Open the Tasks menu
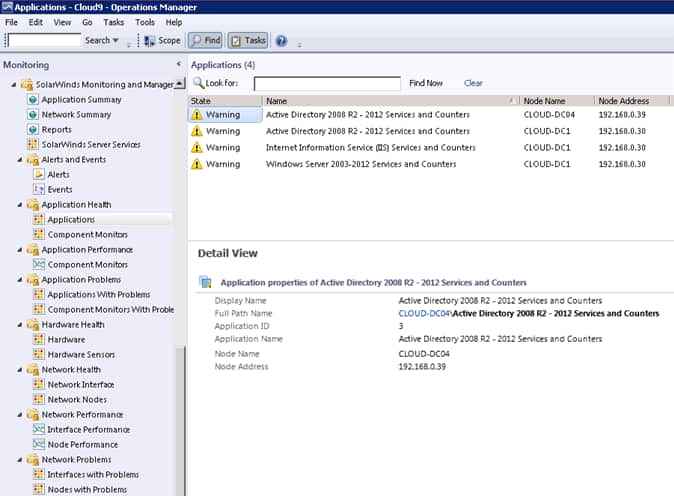This screenshot has height=496, width=674. (113, 22)
